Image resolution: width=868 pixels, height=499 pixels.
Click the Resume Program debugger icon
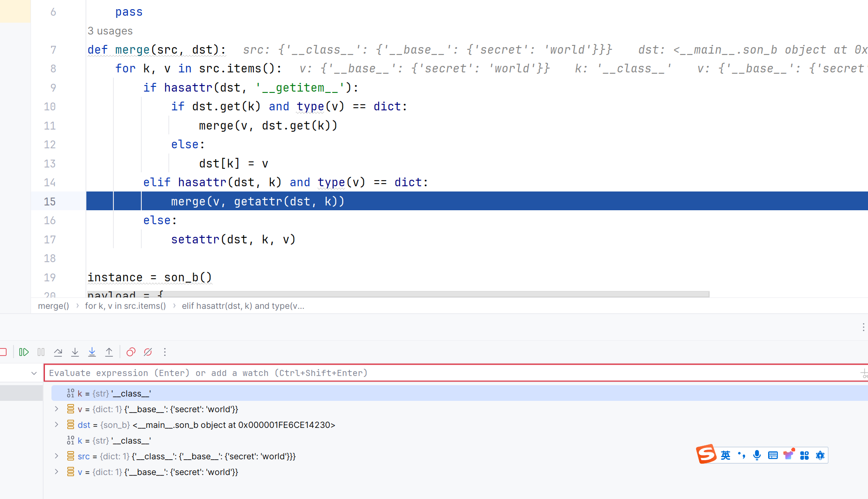click(24, 352)
